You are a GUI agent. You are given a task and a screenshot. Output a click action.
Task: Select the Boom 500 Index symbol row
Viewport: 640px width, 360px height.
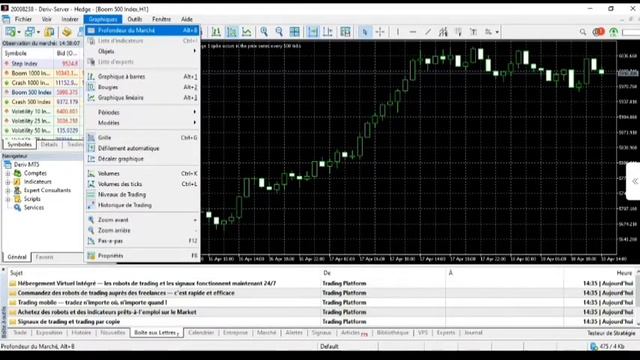[x=42, y=93]
